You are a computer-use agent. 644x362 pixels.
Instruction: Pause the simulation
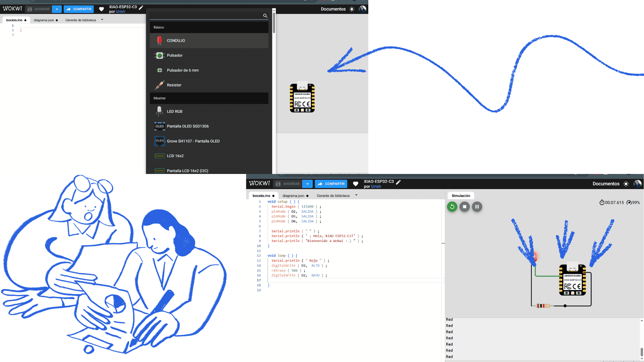(477, 207)
